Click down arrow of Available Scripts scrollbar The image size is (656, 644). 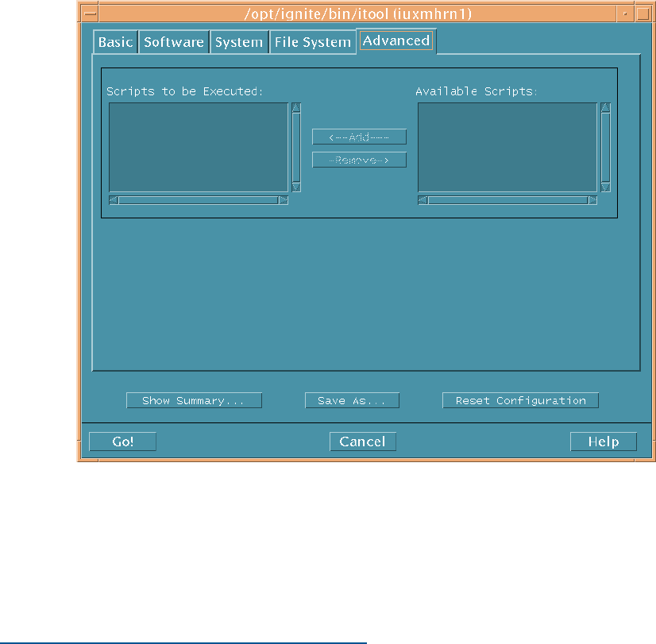pos(605,187)
